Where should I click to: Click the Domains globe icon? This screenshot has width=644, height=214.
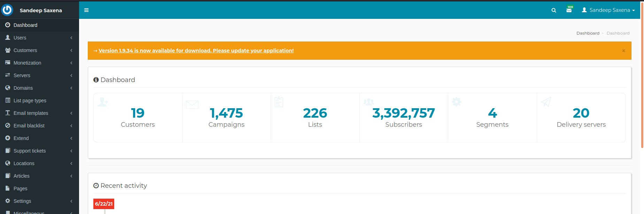pos(8,88)
